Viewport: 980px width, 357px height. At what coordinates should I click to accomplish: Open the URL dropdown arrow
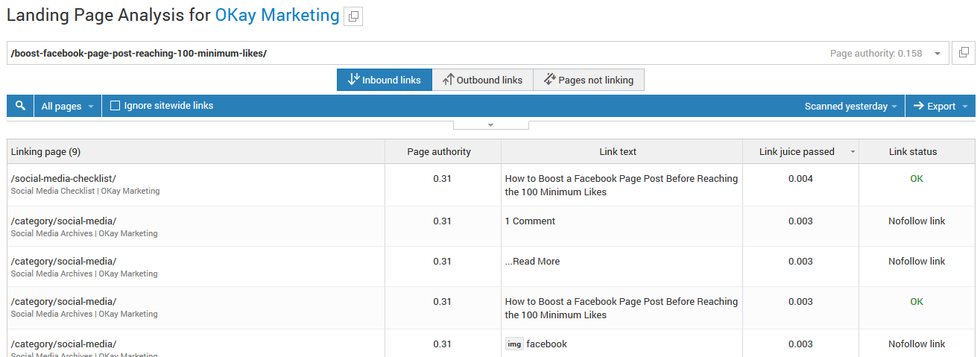938,54
